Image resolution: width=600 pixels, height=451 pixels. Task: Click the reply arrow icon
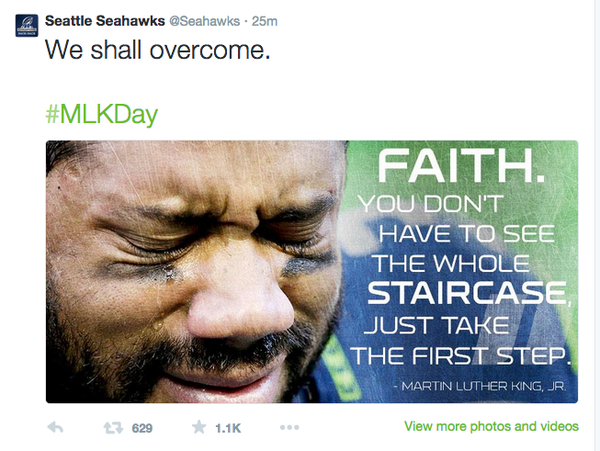click(x=56, y=428)
